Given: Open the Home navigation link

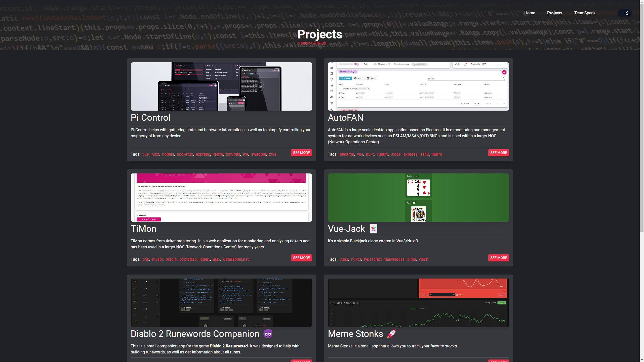Looking at the screenshot, I should tap(530, 13).
